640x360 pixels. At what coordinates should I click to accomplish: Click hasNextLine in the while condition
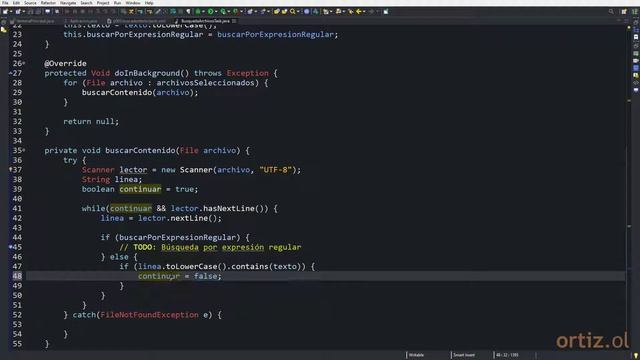pyautogui.click(x=229, y=208)
